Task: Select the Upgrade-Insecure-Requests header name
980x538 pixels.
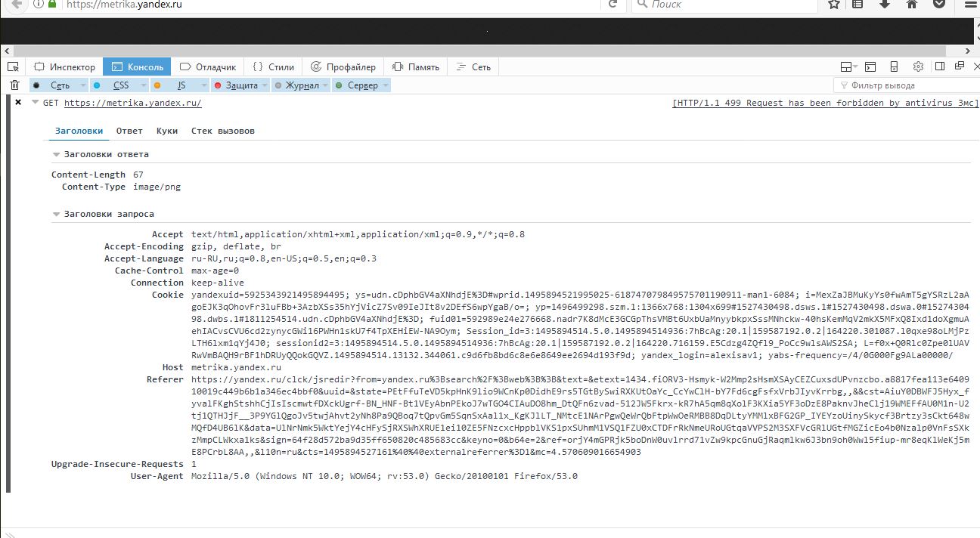Action: pos(117,464)
